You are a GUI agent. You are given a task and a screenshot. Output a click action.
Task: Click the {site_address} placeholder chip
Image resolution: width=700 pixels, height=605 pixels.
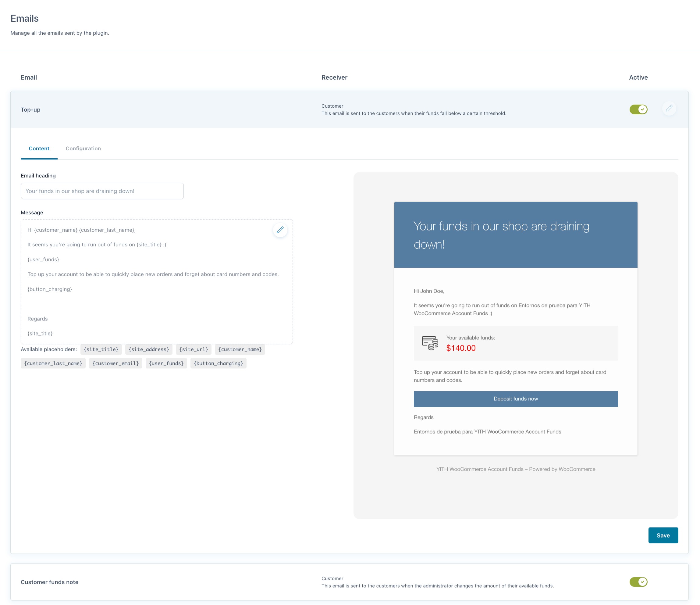point(149,349)
